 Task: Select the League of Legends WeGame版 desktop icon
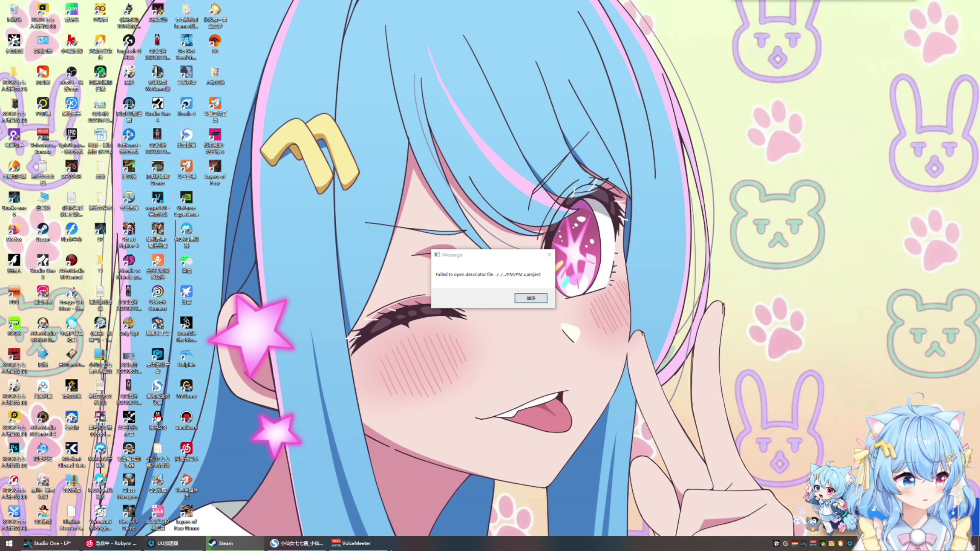pyautogui.click(x=158, y=79)
